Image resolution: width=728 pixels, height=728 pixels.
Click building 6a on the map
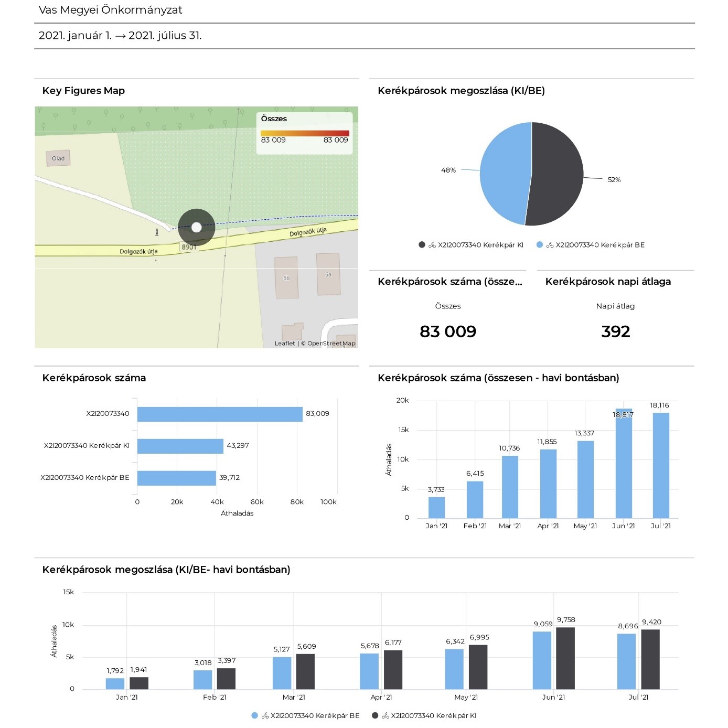[328, 274]
